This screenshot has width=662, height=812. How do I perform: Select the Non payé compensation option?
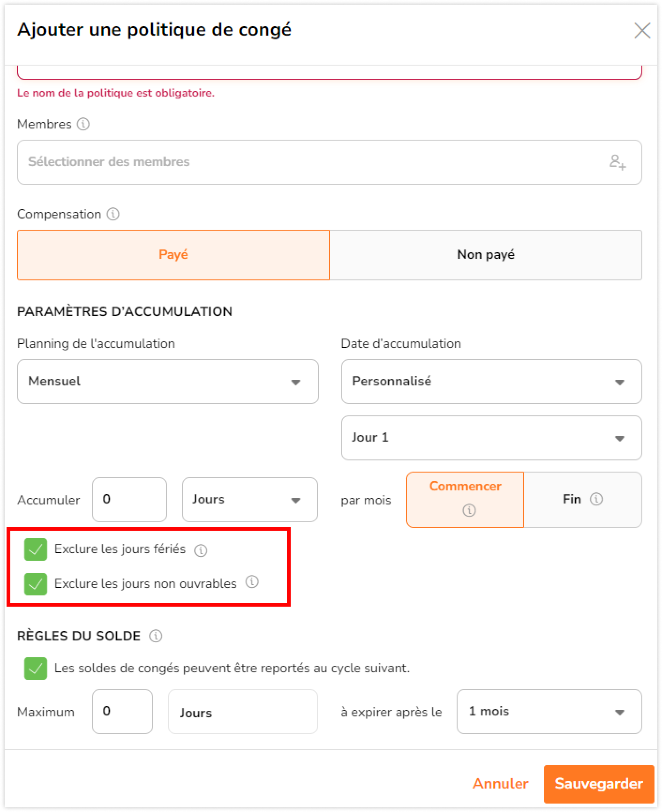coord(486,255)
